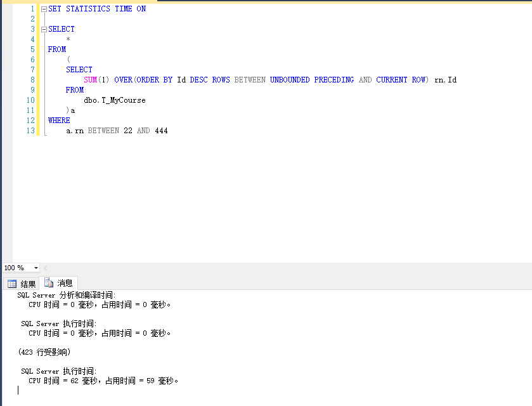Click the grid icon on the 结果 tab
Viewport: 532px width, 406px height.
click(11, 284)
